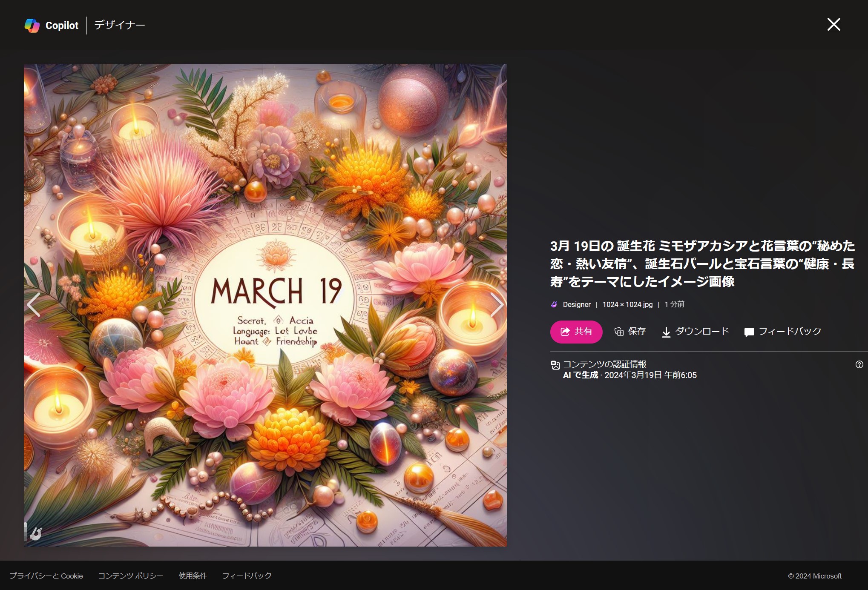Open 使用条件 footer link
The height and width of the screenshot is (590, 868).
coord(193,576)
